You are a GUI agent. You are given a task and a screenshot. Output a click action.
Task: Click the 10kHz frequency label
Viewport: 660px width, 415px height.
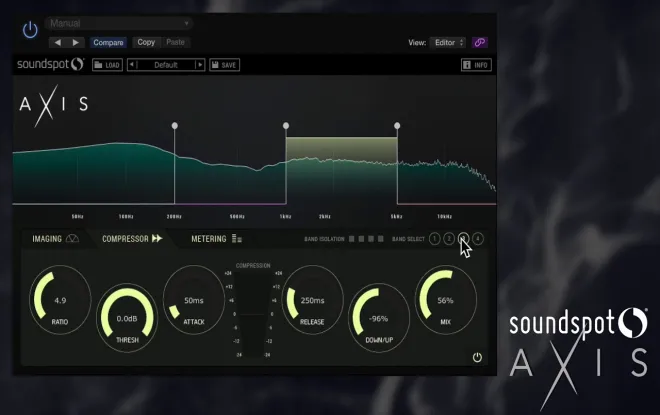pos(444,216)
